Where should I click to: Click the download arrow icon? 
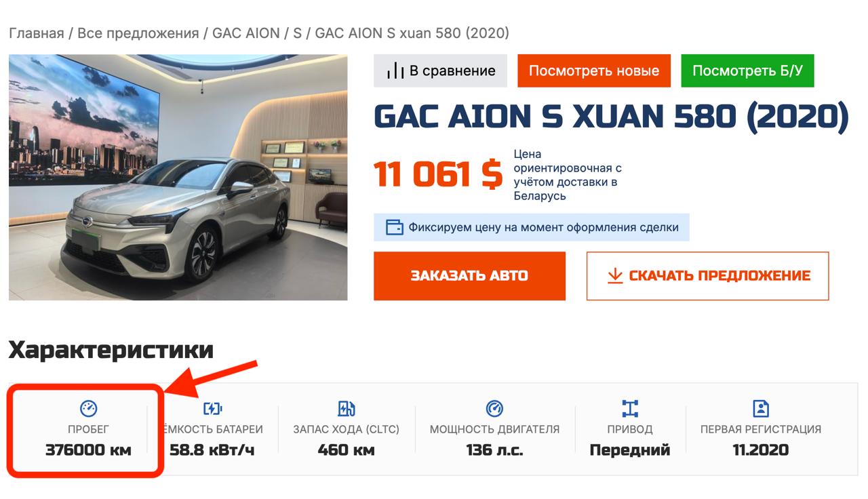614,276
